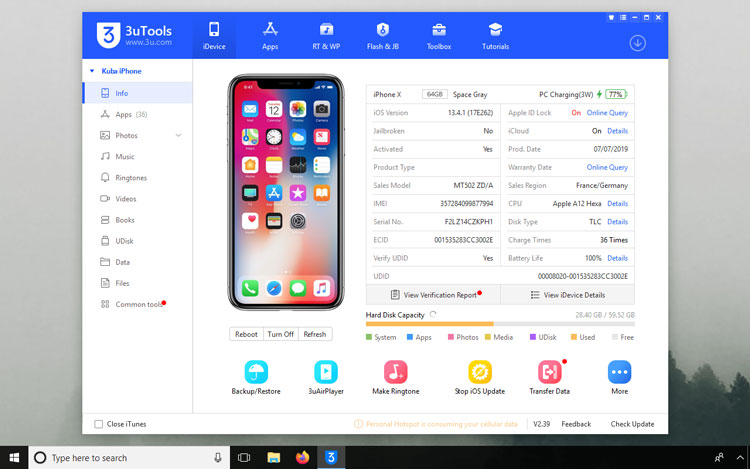Click the microphone icon in search box

coord(218,458)
